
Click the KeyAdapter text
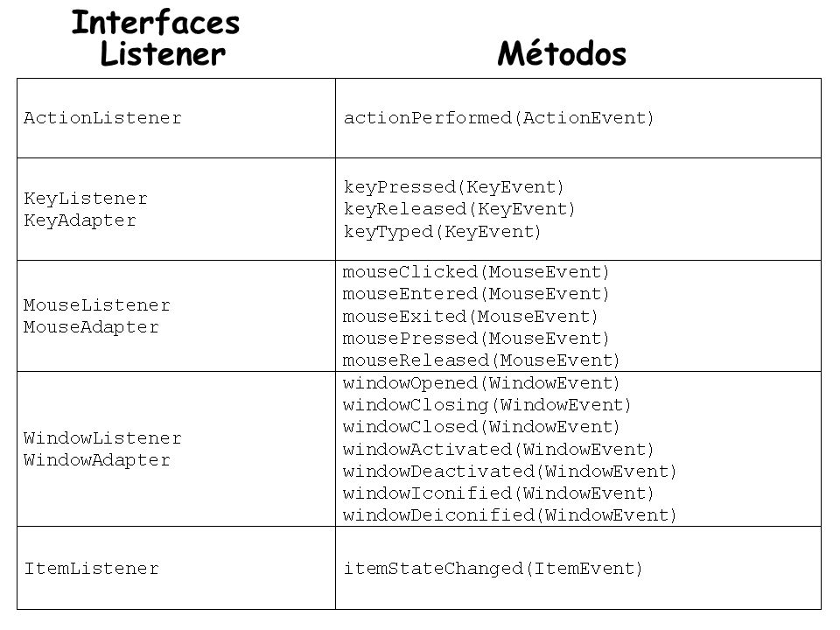pyautogui.click(x=80, y=220)
